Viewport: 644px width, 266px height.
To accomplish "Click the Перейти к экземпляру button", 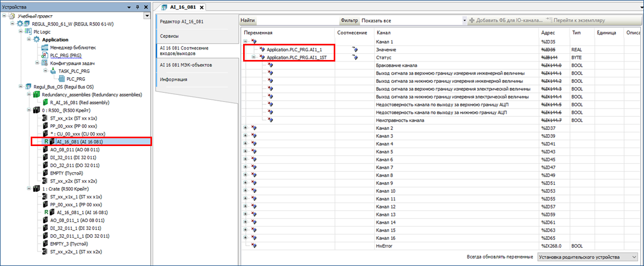I will pos(575,20).
